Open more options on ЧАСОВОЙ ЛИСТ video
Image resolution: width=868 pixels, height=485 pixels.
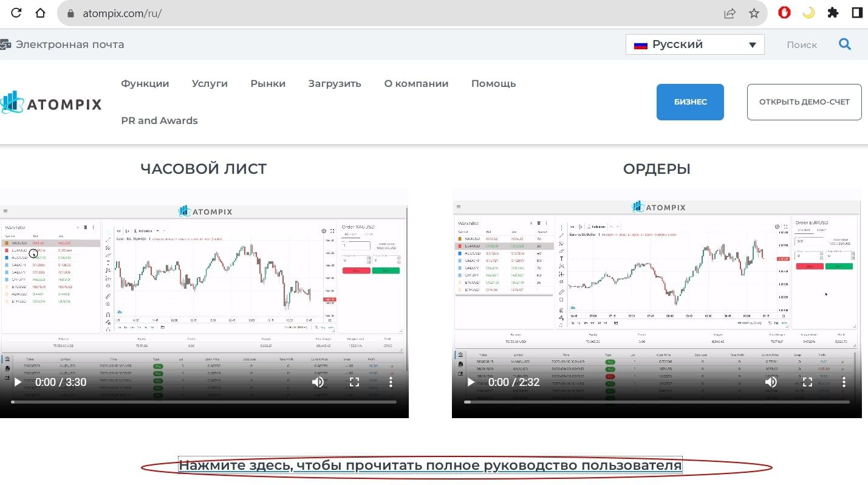coord(391,382)
